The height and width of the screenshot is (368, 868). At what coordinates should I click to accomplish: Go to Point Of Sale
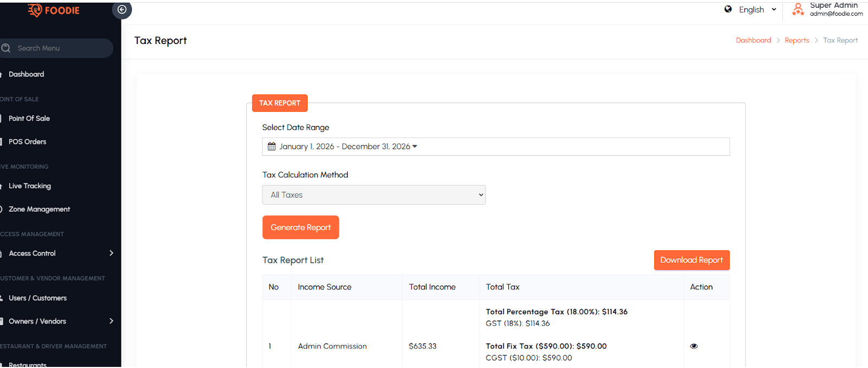29,118
